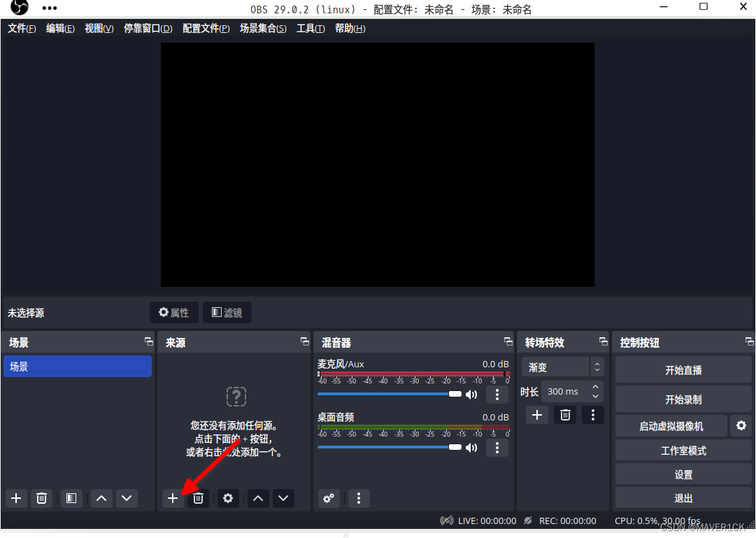Adjust 桌面音频 volume slider
This screenshot has height=538, width=756.
(390, 447)
